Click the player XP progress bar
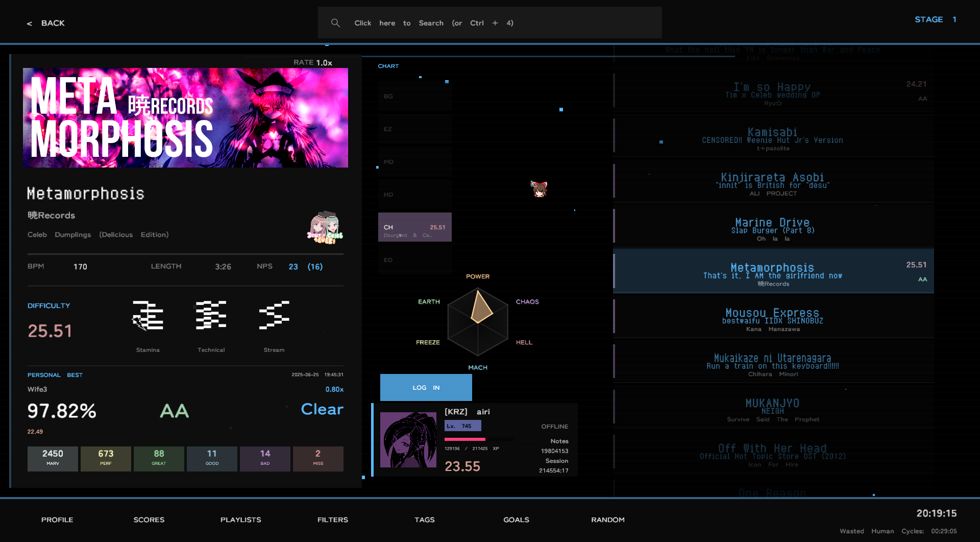This screenshot has height=542, width=980. (x=478, y=439)
